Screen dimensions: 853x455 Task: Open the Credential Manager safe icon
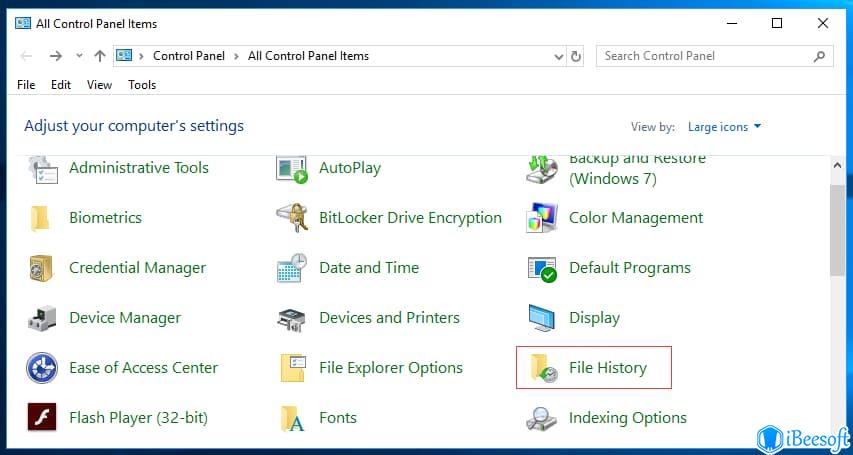41,268
